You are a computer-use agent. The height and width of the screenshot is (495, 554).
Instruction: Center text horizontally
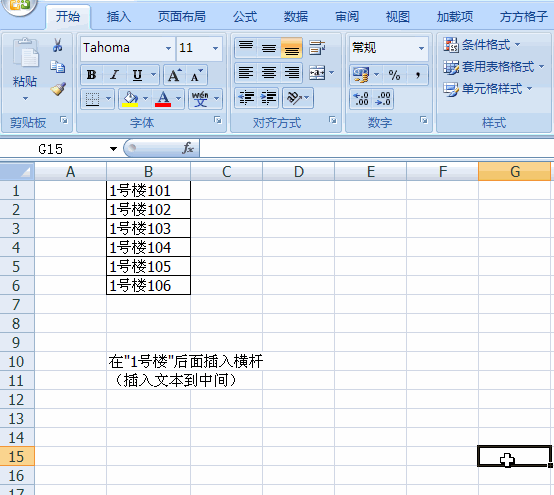point(269,73)
